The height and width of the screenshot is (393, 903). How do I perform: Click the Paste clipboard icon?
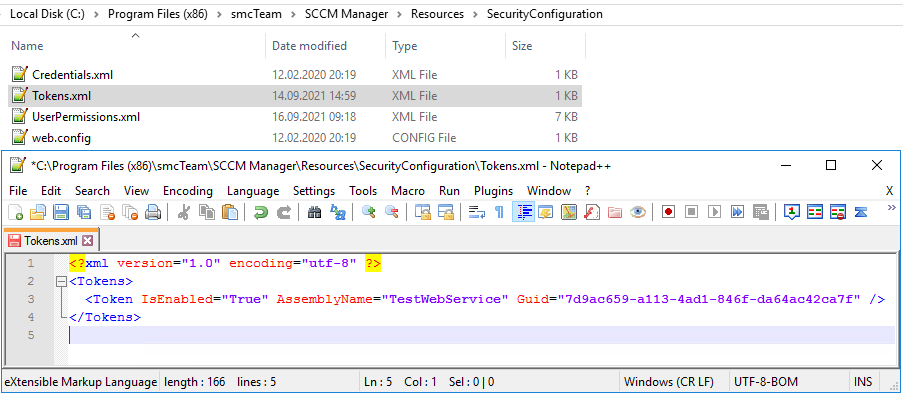[230, 212]
